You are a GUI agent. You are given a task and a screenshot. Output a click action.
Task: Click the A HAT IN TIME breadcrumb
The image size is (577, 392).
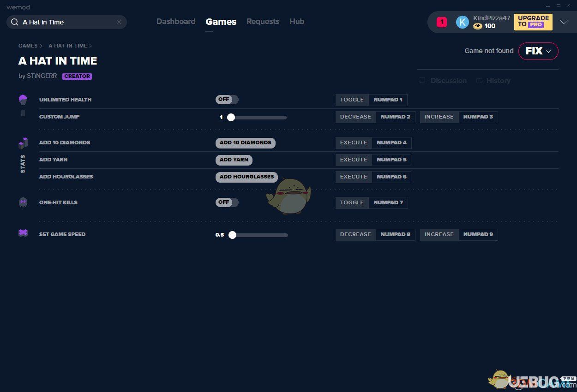[68, 46]
